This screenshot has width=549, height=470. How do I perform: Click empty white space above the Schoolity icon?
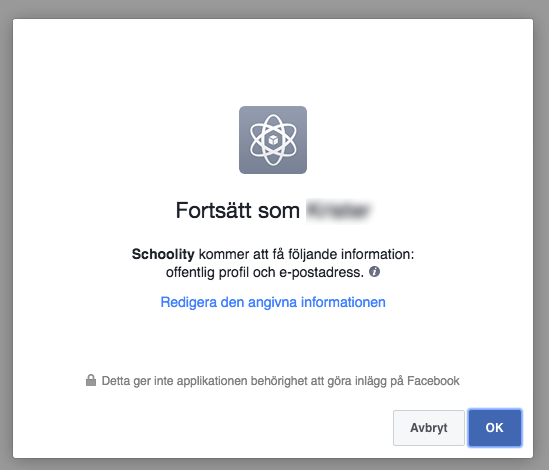[273, 61]
